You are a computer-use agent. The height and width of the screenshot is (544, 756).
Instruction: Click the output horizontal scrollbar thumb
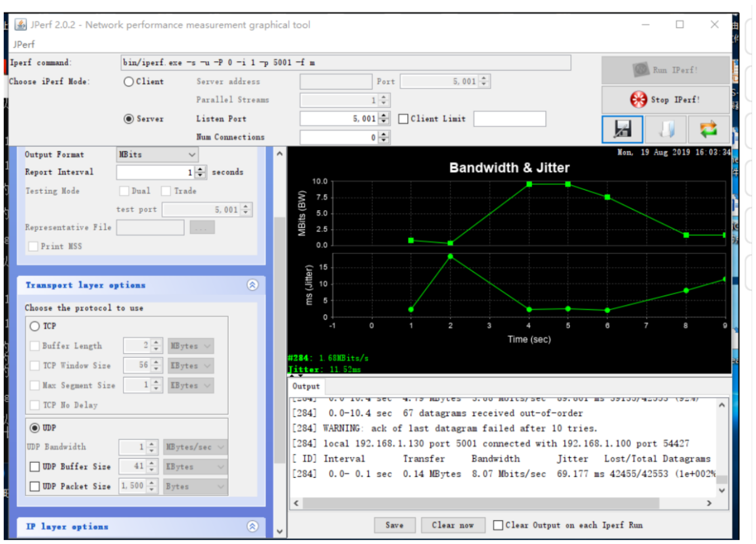click(481, 503)
